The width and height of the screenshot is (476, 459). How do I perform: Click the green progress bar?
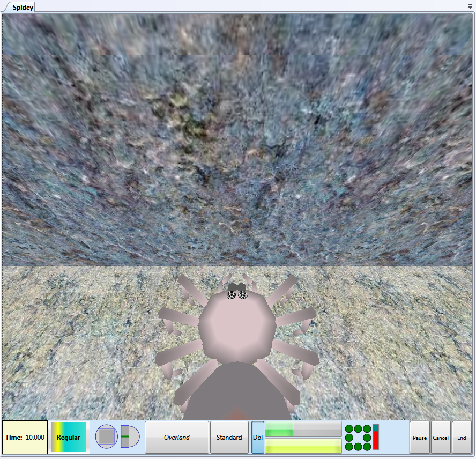click(303, 430)
